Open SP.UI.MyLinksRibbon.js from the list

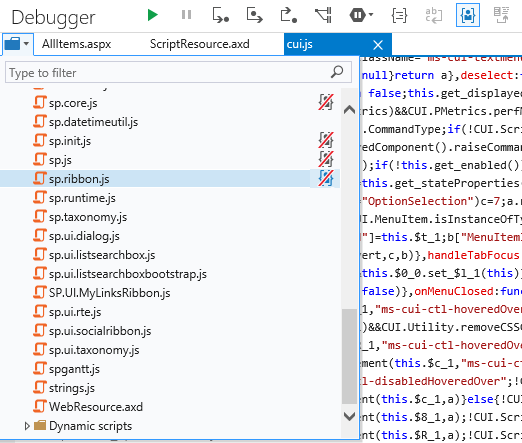tap(109, 293)
